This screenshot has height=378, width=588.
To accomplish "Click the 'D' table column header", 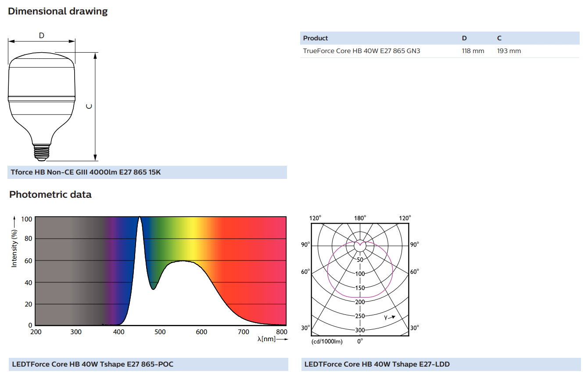I will click(464, 38).
